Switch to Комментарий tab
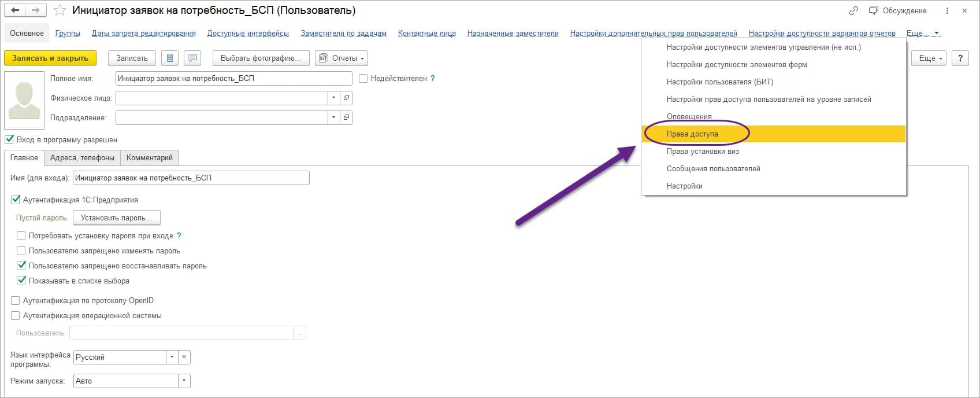980x398 pixels. [x=150, y=157]
